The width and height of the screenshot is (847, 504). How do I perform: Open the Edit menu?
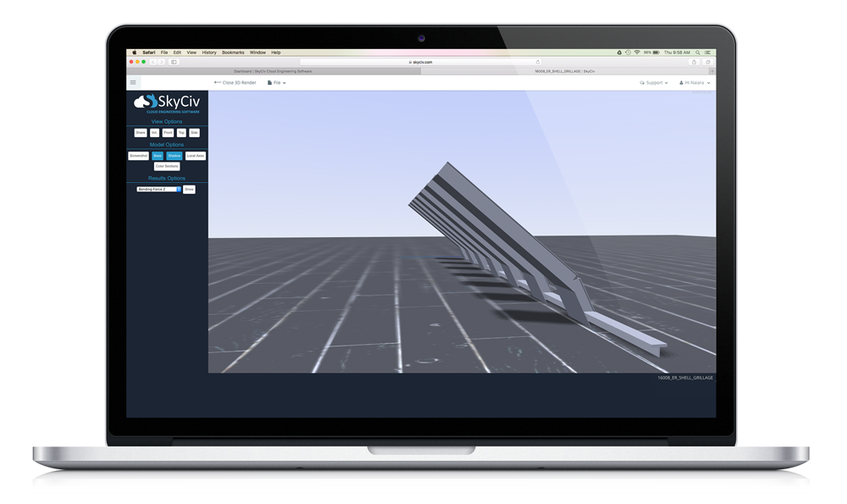tap(177, 53)
